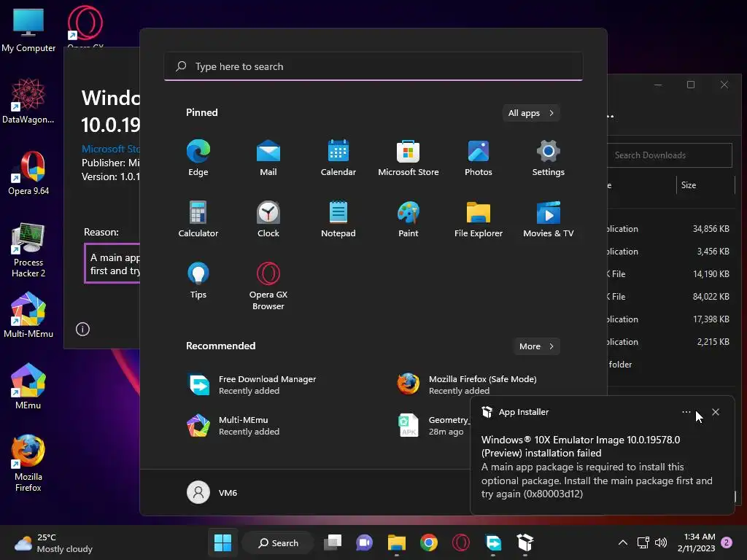
Task: Open notification center badge
Action: 727,542
